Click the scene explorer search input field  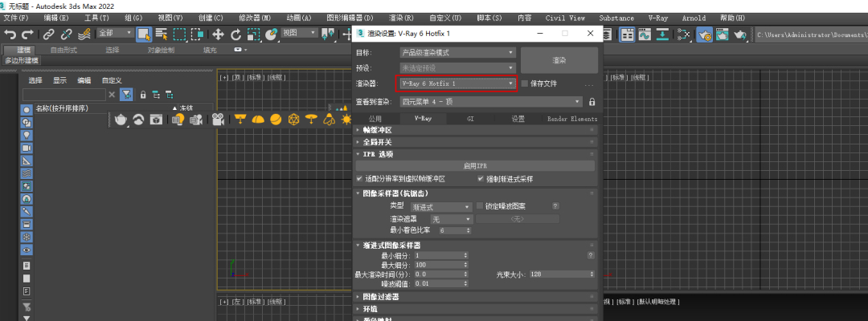click(63, 95)
